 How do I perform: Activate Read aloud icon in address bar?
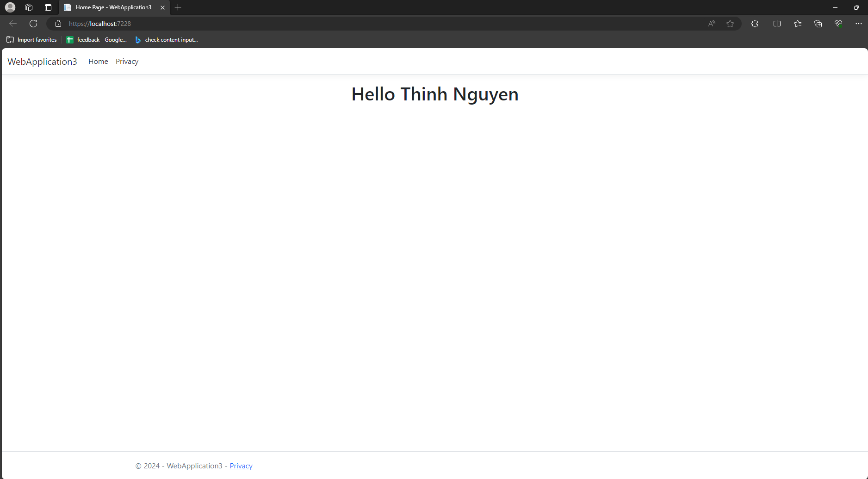point(712,24)
